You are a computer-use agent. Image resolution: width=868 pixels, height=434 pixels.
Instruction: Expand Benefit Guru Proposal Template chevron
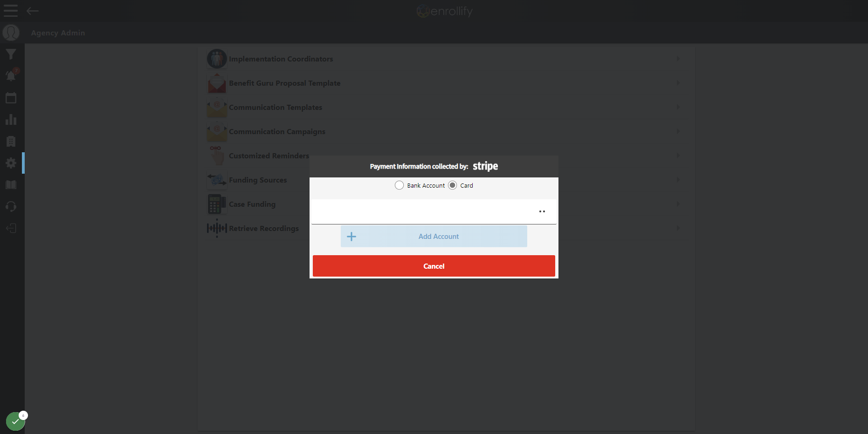pyautogui.click(x=678, y=83)
